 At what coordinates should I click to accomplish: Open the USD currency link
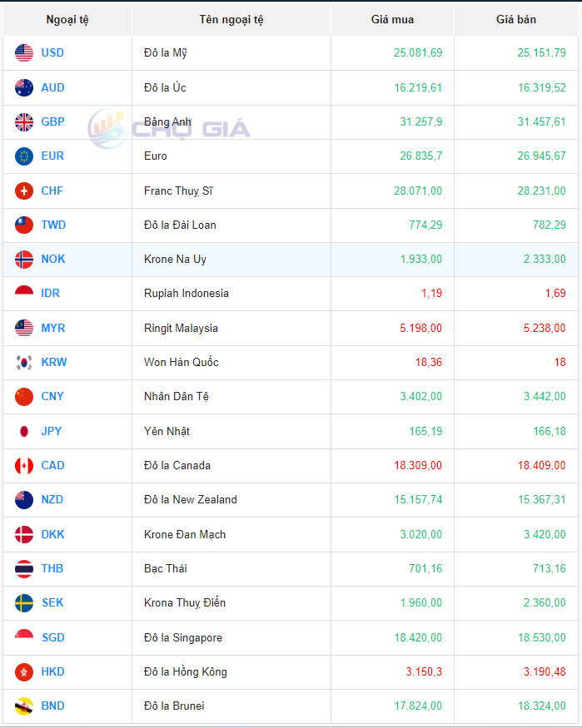(52, 53)
